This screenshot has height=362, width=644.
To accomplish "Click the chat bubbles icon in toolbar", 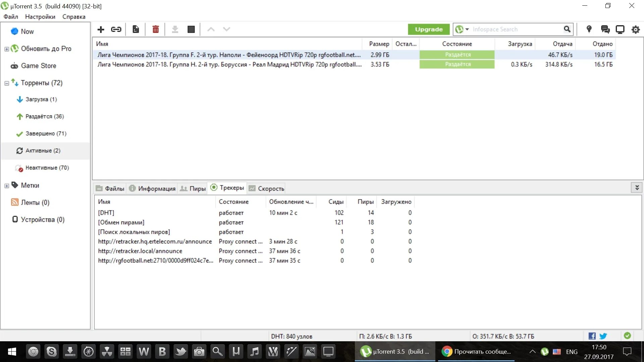I will [x=605, y=29].
